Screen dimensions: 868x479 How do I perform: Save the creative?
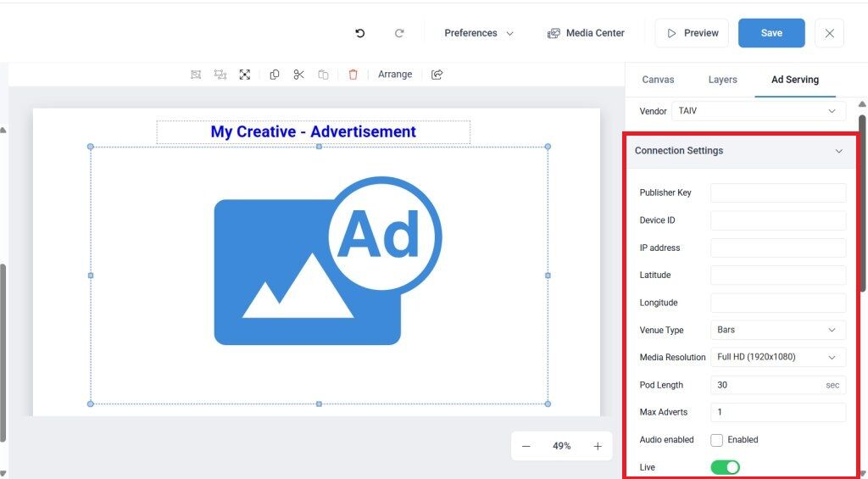point(771,33)
